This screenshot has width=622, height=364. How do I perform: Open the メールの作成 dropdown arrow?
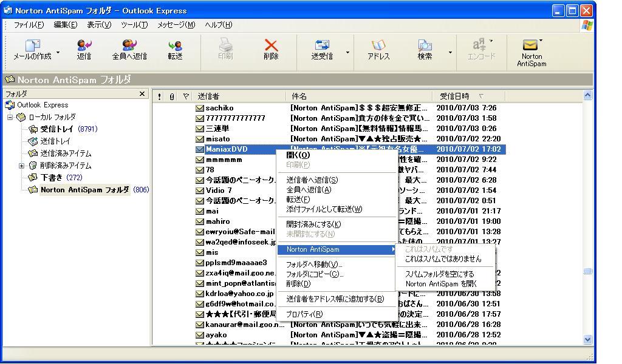[58, 52]
